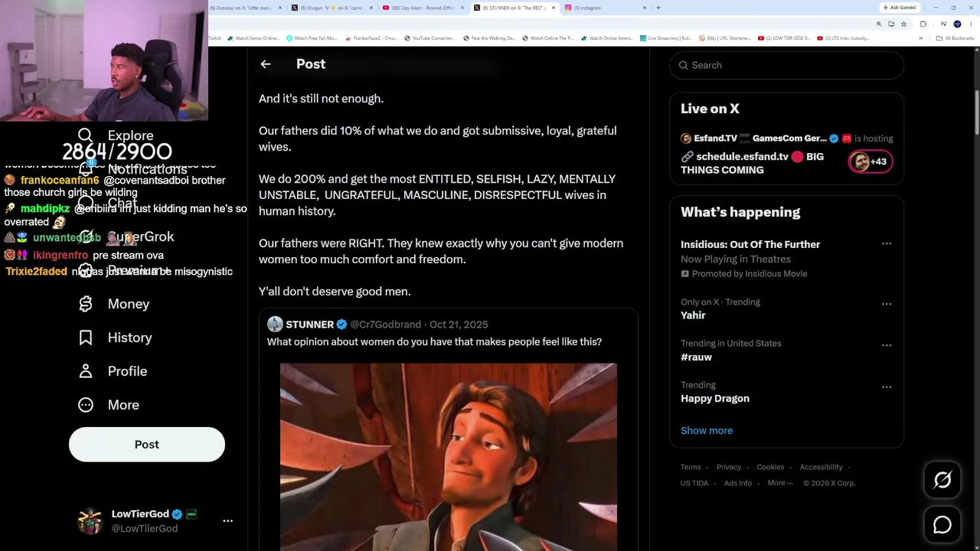Open the Cookies footer link
This screenshot has width=980, height=551.
tap(770, 467)
